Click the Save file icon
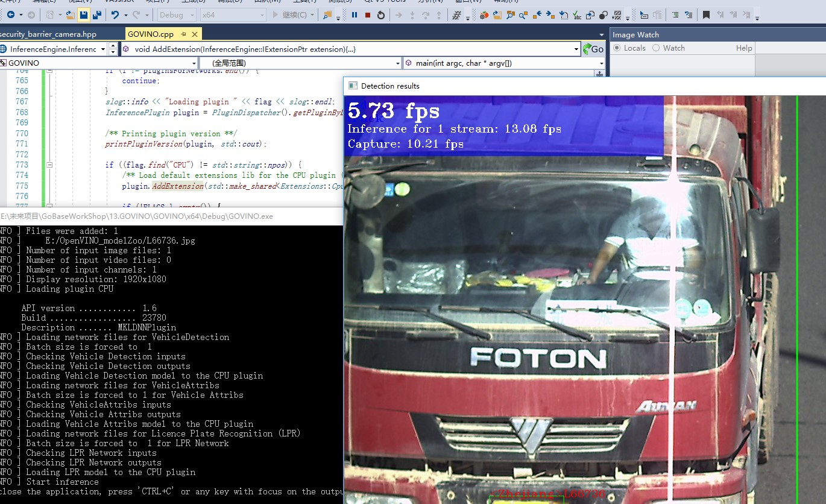The height and width of the screenshot is (504, 826). [x=83, y=14]
